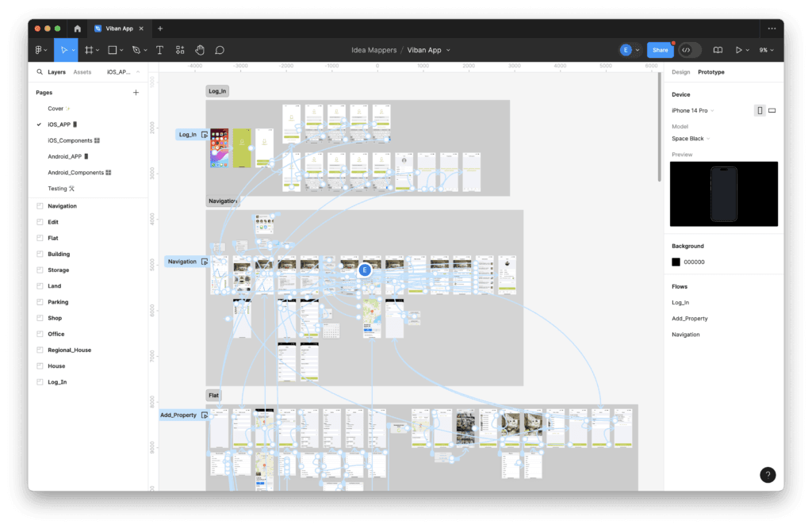The width and height of the screenshot is (812, 528).
Task: Select the Viban App window tab
Action: (x=120, y=29)
